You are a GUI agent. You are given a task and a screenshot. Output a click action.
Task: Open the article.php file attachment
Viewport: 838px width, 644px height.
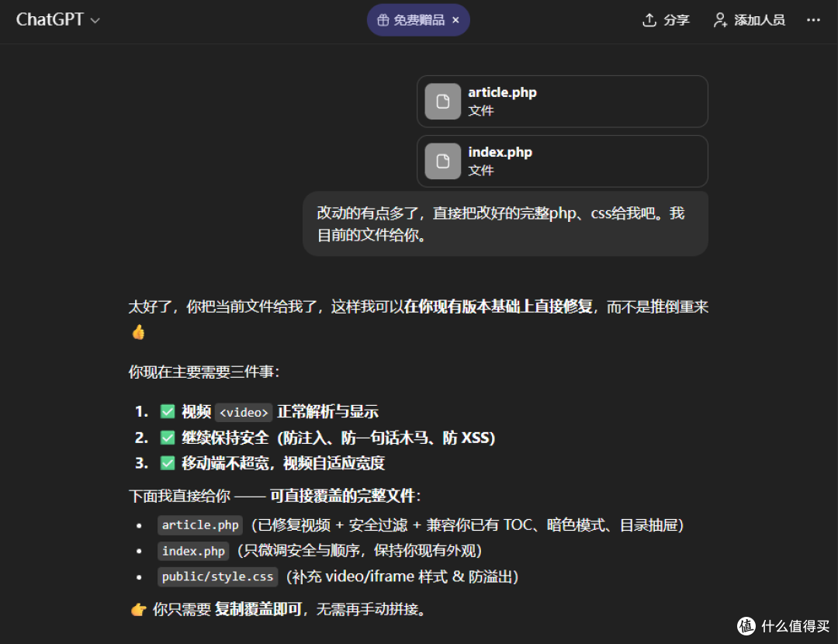[563, 102]
